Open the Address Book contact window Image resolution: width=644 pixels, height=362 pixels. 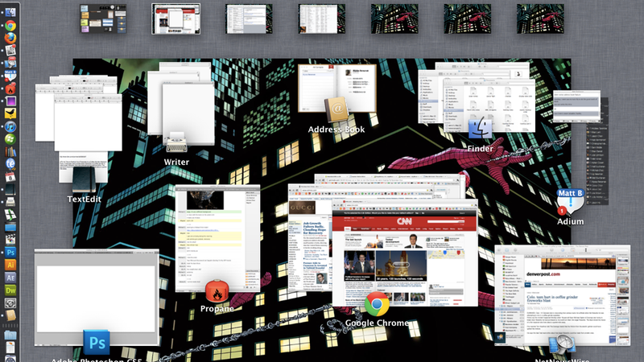[337, 88]
